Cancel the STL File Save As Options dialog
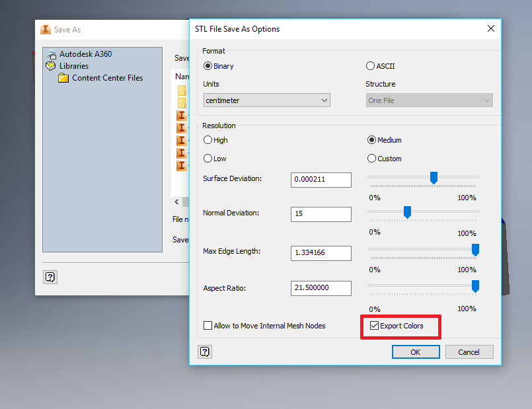 click(469, 352)
